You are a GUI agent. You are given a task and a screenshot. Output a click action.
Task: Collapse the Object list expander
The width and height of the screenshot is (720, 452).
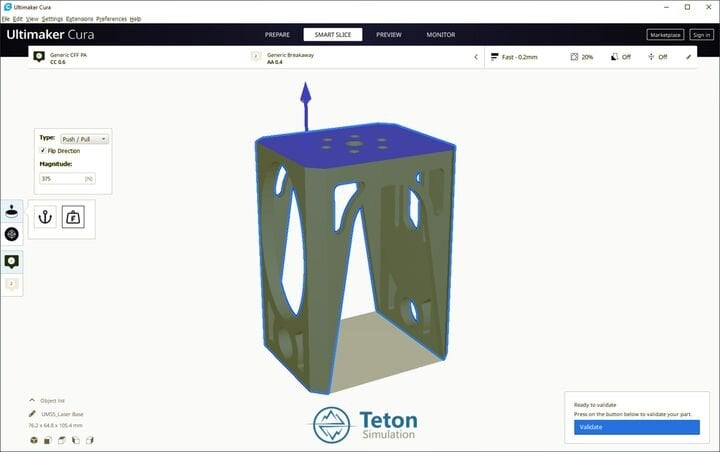click(32, 399)
